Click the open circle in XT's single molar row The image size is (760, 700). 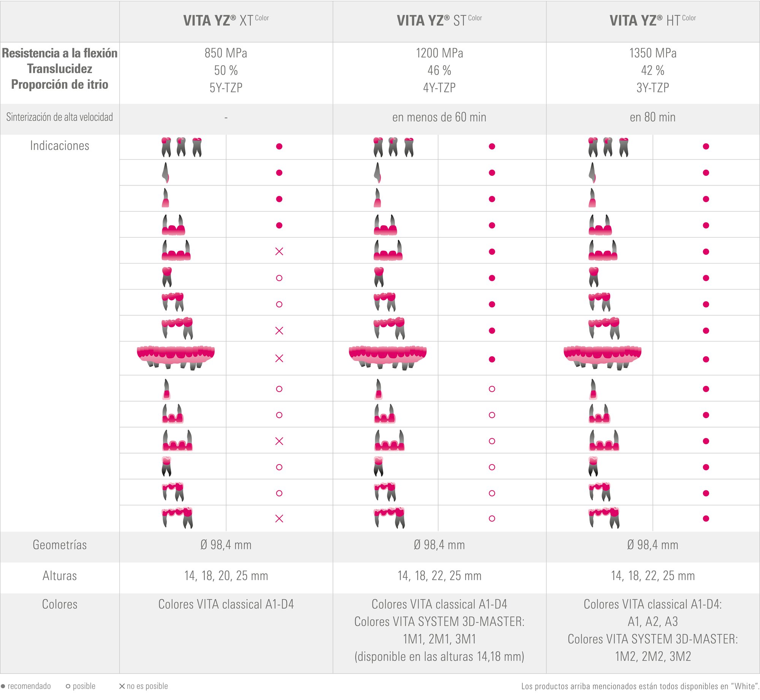click(279, 278)
